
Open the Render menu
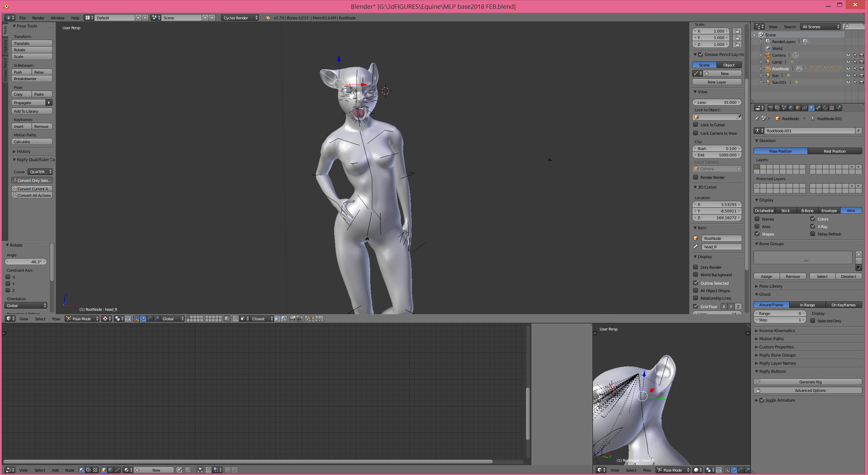pos(38,18)
